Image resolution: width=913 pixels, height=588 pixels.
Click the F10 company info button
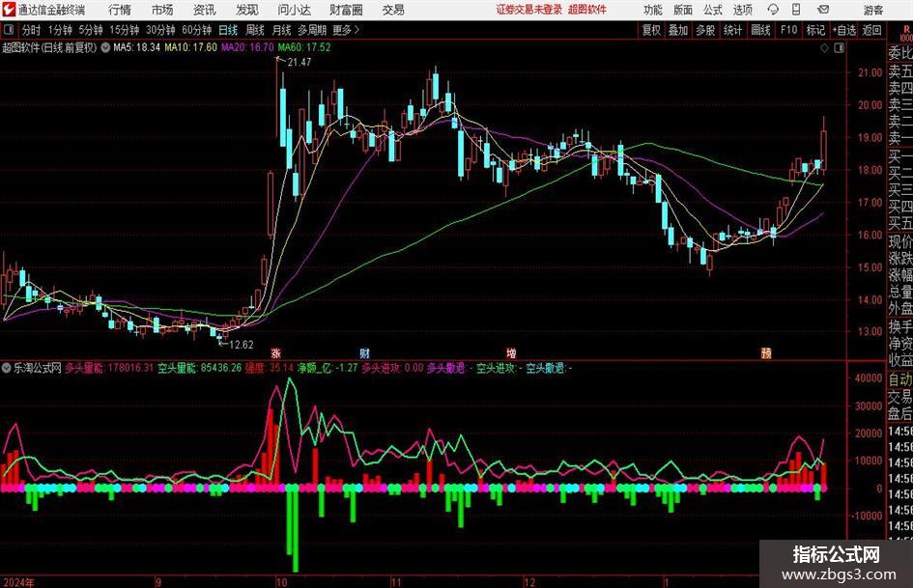pyautogui.click(x=788, y=30)
